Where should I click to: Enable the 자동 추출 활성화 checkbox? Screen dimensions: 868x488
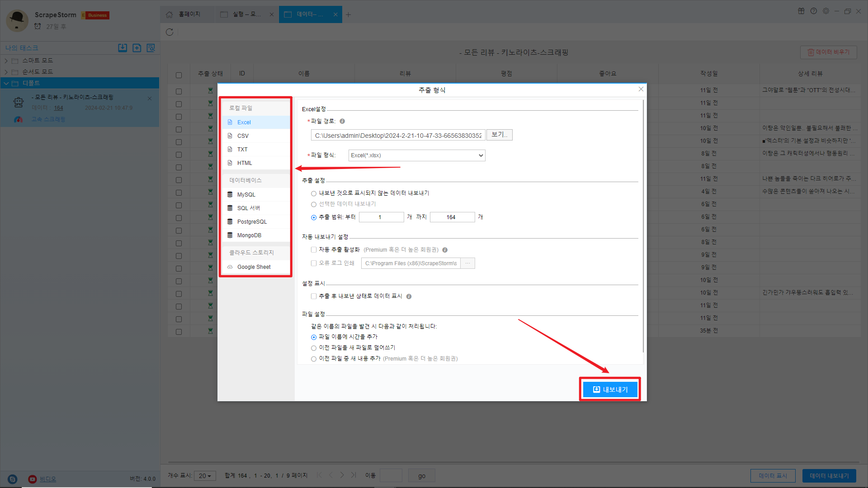314,249
